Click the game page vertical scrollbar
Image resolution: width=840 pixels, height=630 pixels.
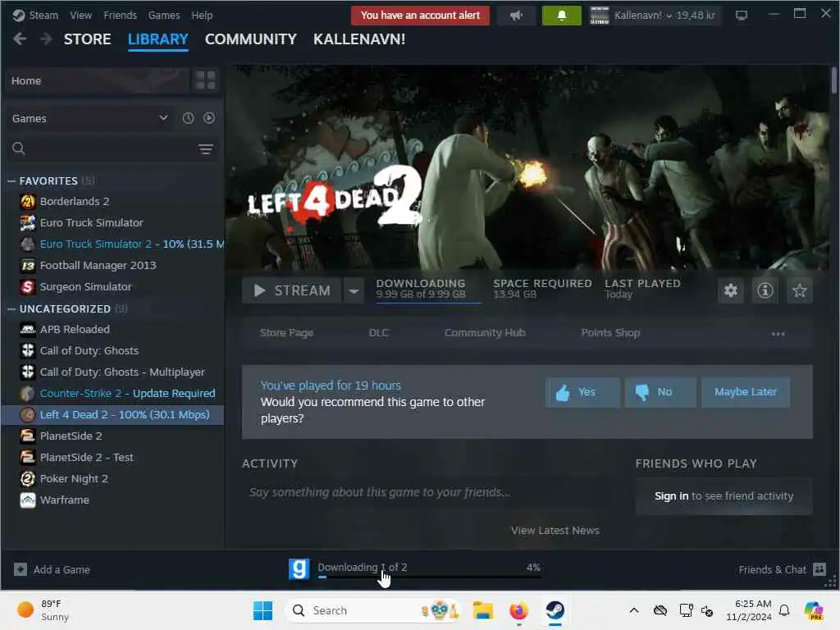pyautogui.click(x=833, y=80)
